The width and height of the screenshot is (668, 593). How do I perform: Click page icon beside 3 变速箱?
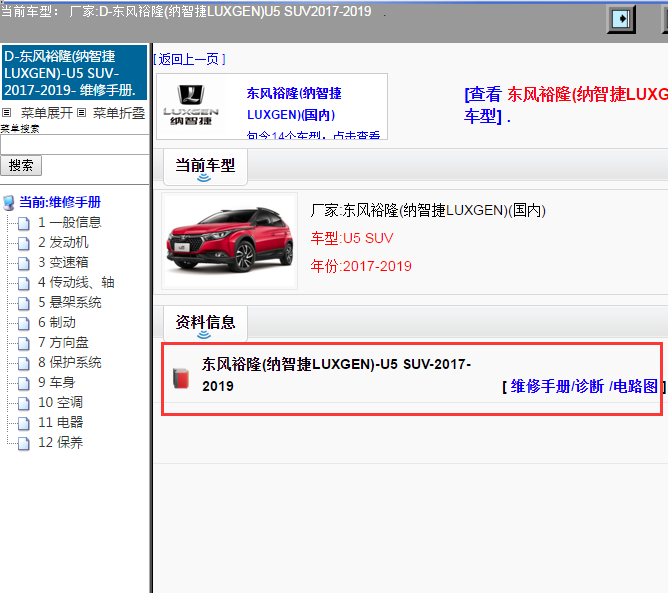point(24,263)
